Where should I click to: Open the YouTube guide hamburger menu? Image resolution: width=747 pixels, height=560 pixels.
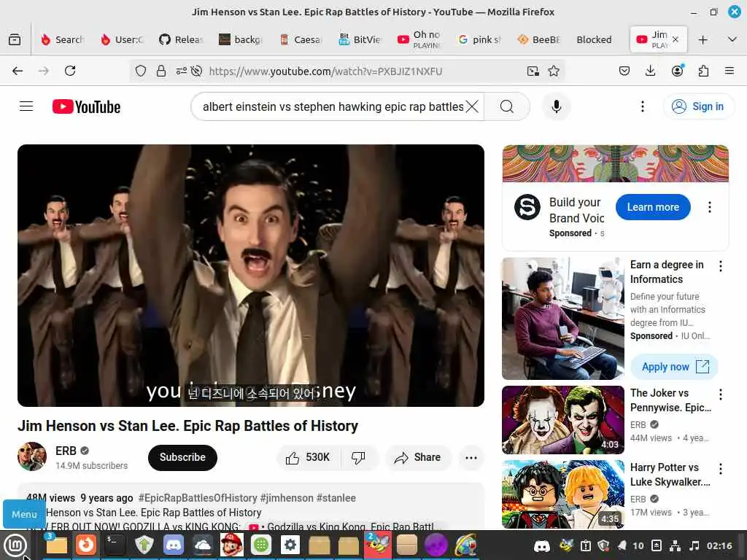point(26,106)
